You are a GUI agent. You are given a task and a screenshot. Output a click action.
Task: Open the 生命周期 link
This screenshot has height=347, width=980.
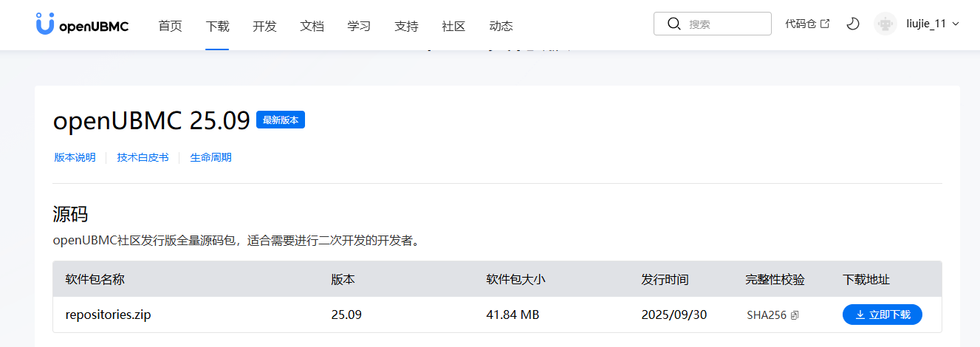[x=210, y=157]
